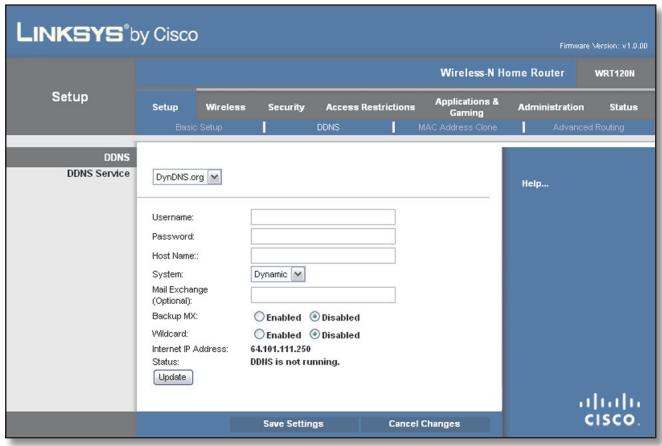
Task: Open MAC Address Clone sub-tab
Action: pos(457,127)
